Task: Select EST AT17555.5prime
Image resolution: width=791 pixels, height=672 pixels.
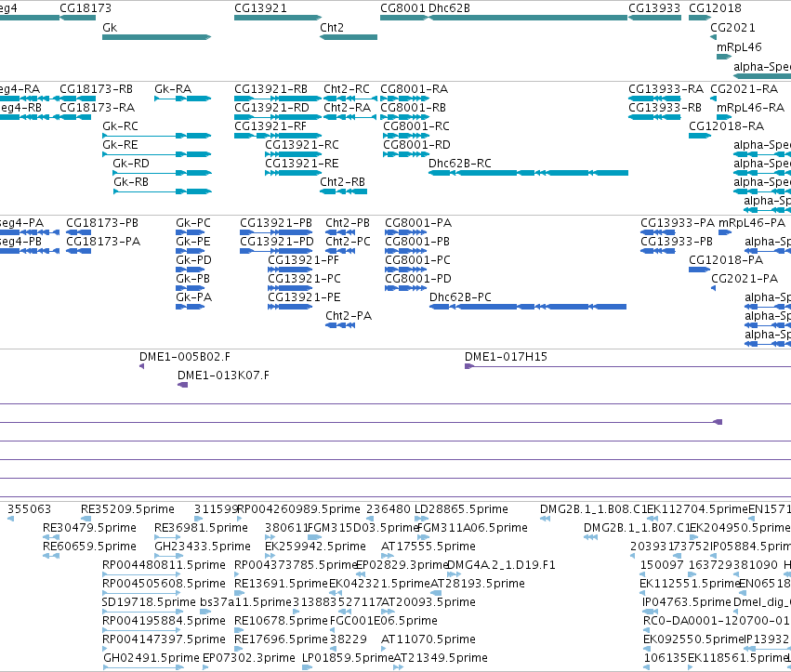Action: point(428,547)
